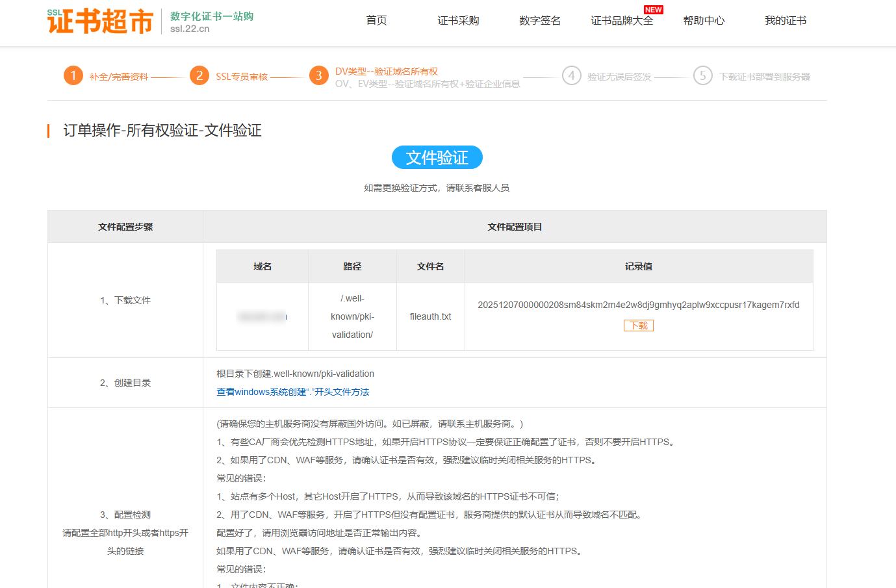The height and width of the screenshot is (588, 896).
Task: Click the orange 下载 button
Action: tap(639, 326)
